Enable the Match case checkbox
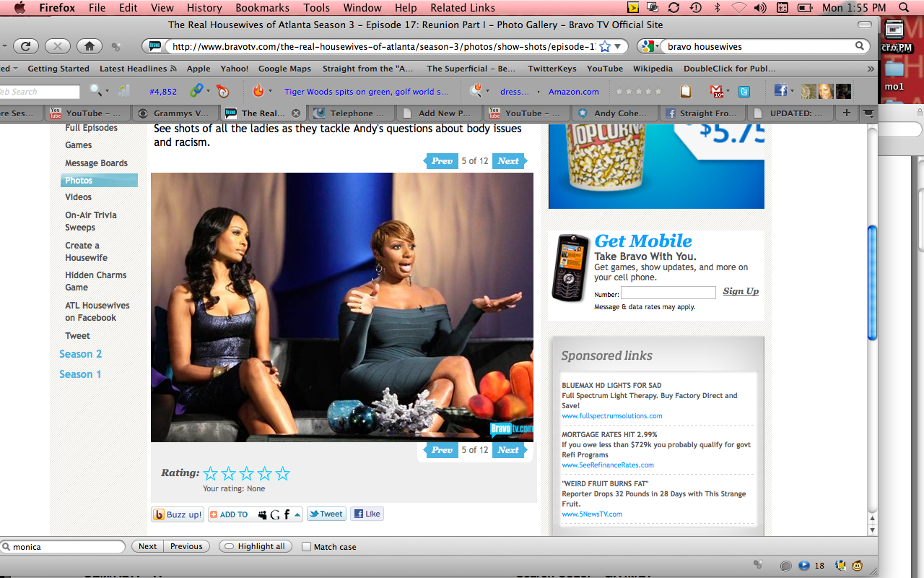This screenshot has height=578, width=924. 307,547
